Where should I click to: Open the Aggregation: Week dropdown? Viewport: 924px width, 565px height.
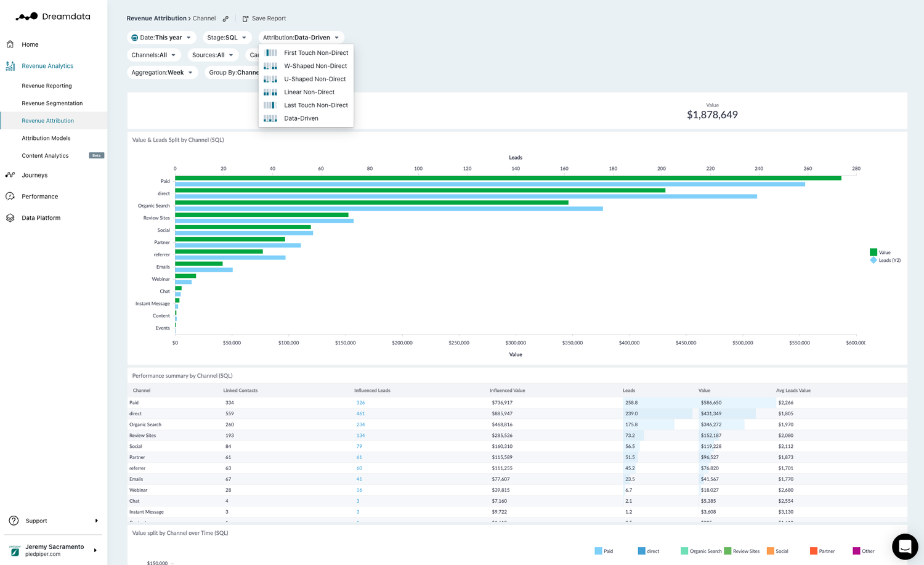pos(162,72)
